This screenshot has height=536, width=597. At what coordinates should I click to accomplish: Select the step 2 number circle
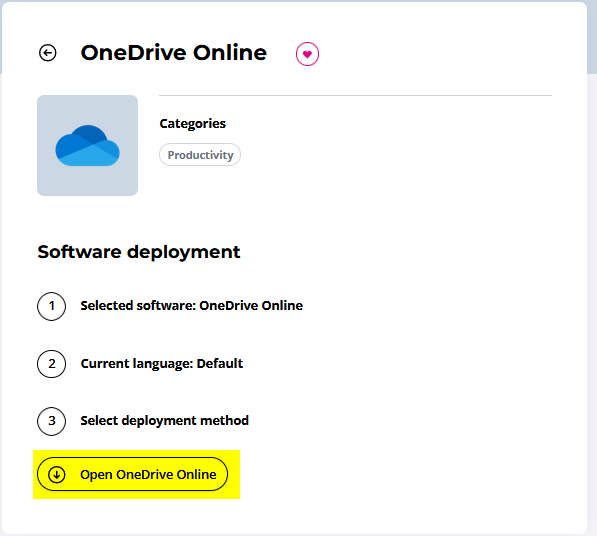tap(51, 364)
